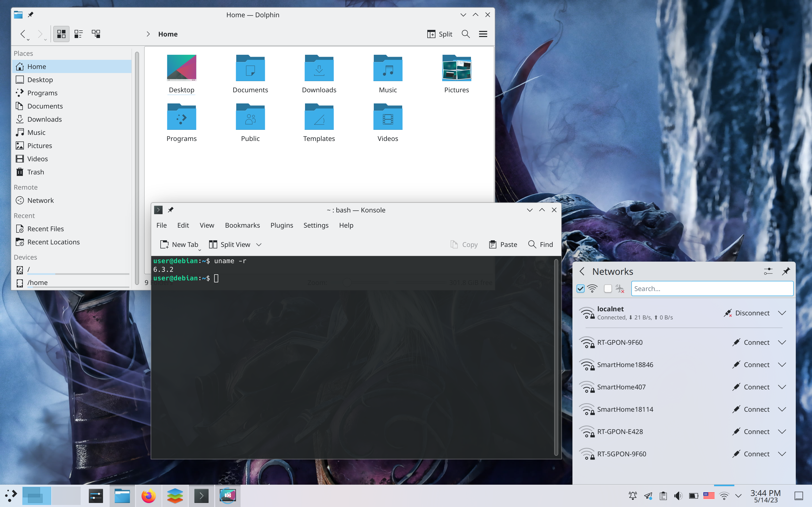Open the Plugins menu in Konsole
The image size is (812, 507).
coord(282,225)
